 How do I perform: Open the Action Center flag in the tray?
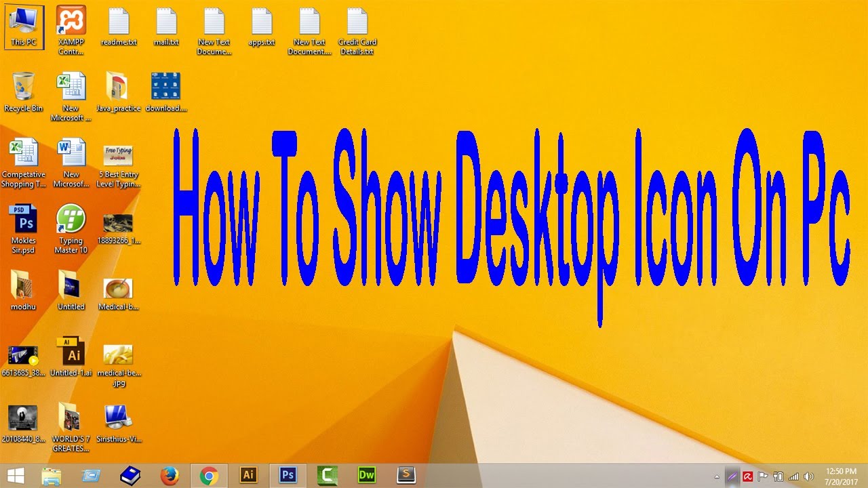point(762,476)
